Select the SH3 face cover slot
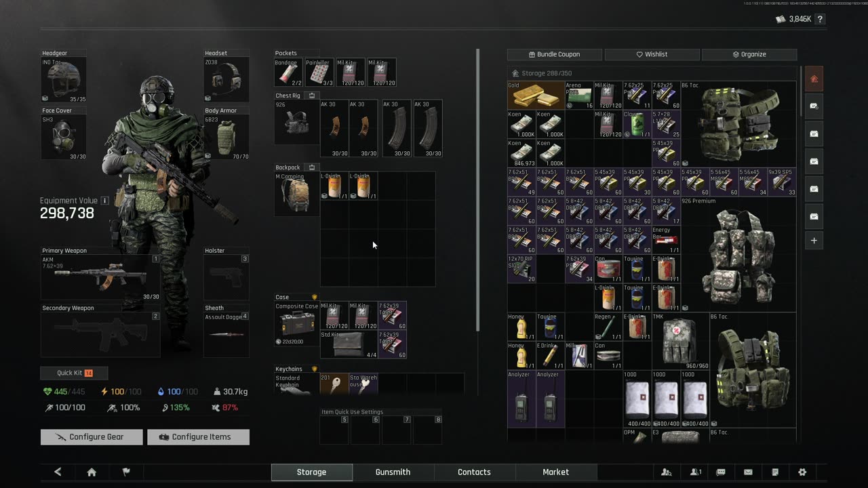 (64, 138)
